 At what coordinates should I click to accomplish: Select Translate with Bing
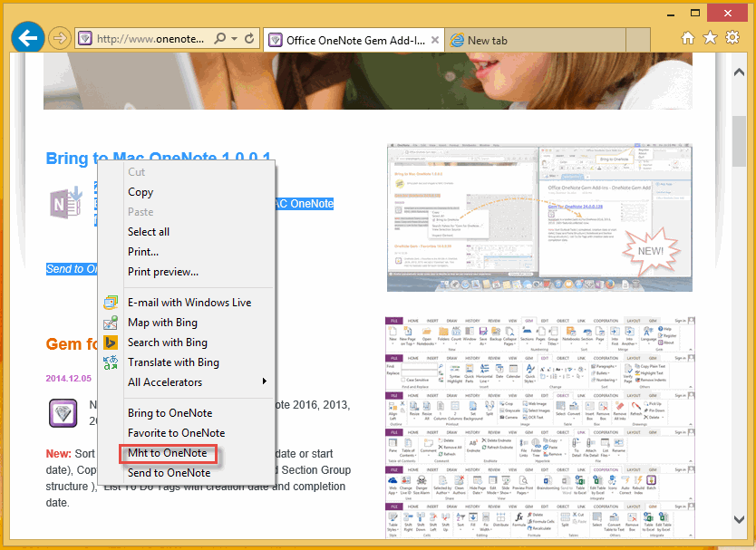tap(186, 362)
